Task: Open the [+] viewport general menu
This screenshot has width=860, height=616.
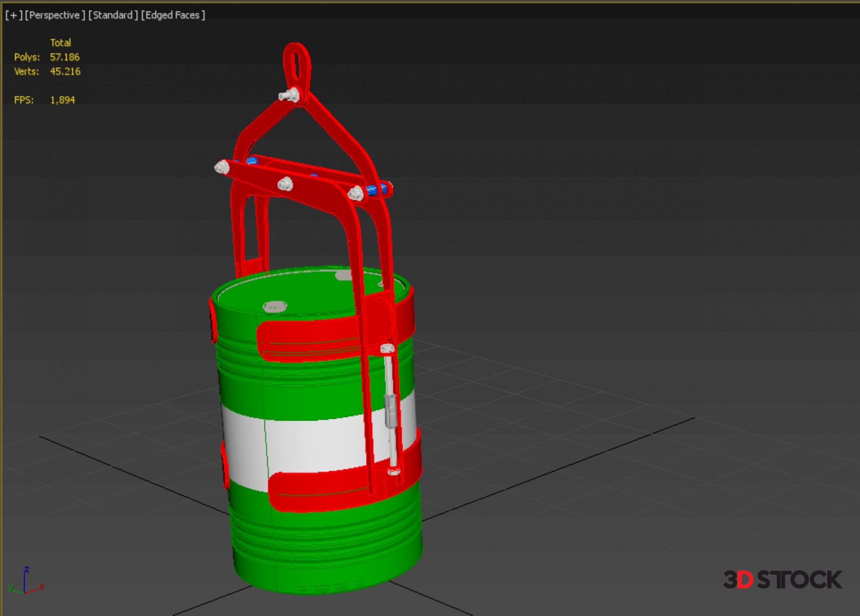Action: coord(13,15)
